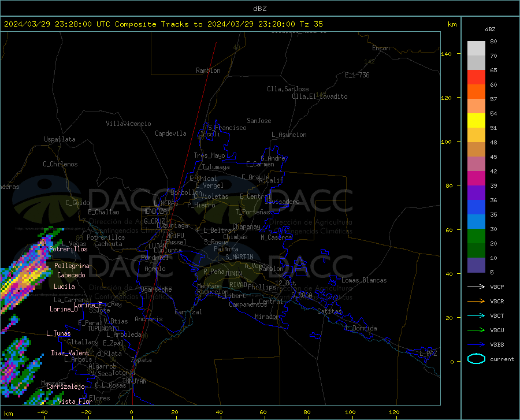The image size is (520, 420).
Task: Click the L_Tunas label
Action: coord(58,333)
